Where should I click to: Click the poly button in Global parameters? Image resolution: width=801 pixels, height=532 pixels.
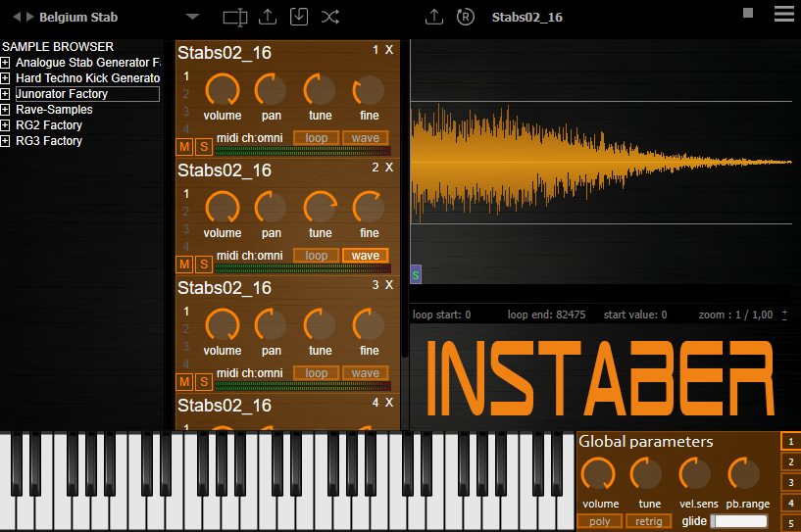tap(600, 521)
